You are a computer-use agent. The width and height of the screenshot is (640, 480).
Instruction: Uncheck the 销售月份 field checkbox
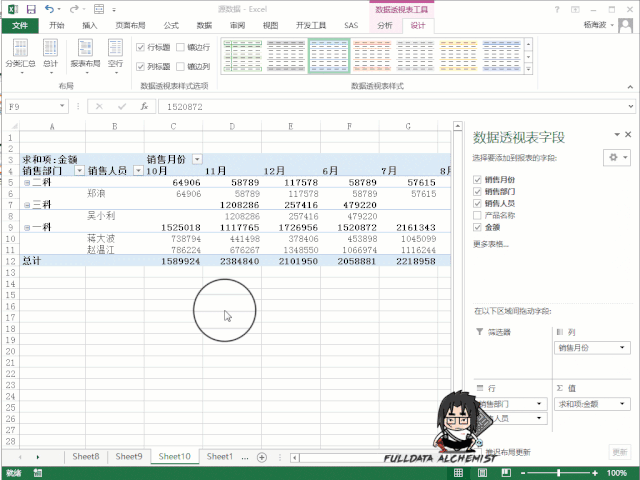pos(477,180)
